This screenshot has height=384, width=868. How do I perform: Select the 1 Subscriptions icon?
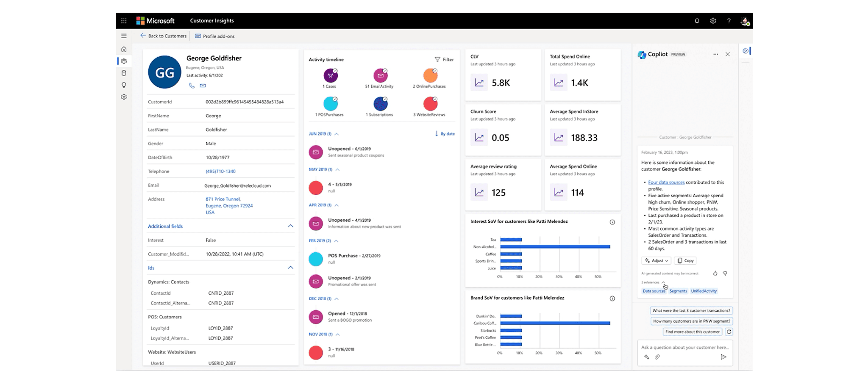(380, 104)
